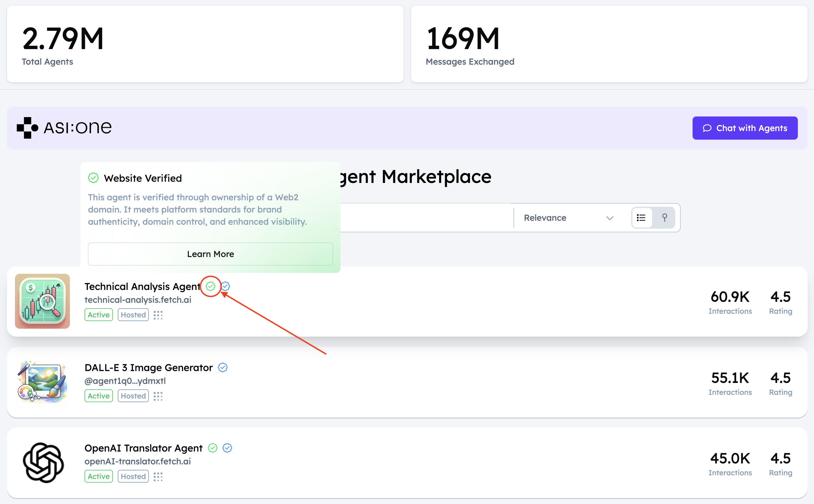This screenshot has height=504, width=814.
Task: Click Active tag on OpenAI Translator Agent
Action: (99, 476)
